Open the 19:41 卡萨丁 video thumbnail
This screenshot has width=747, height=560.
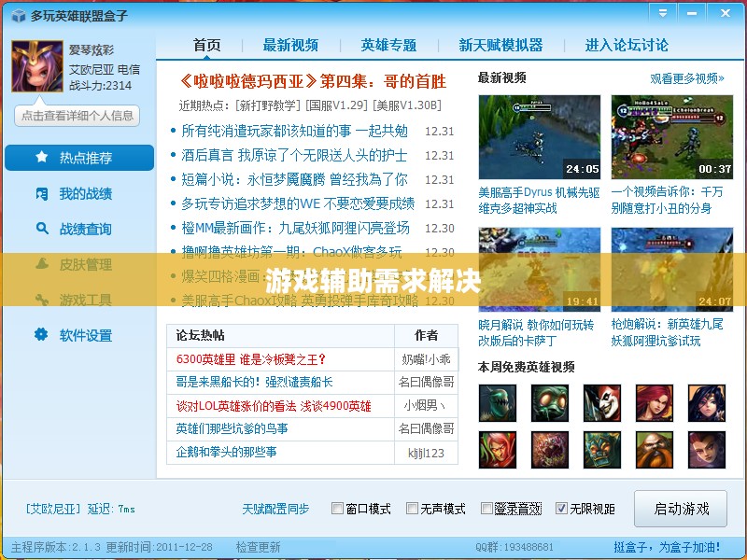point(540,270)
